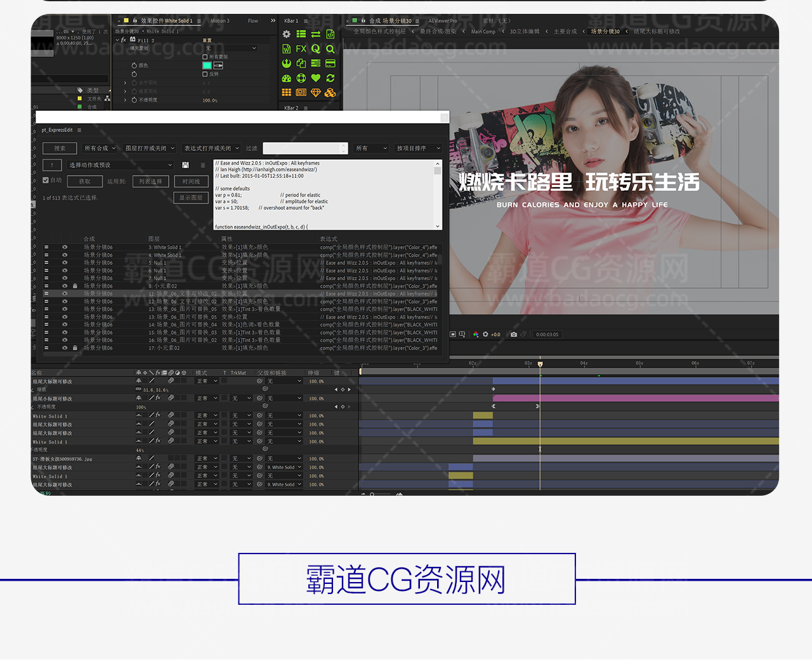Image resolution: width=812 pixels, height=660 pixels.
Task: Switch to the Motion 3 tab
Action: click(x=220, y=21)
